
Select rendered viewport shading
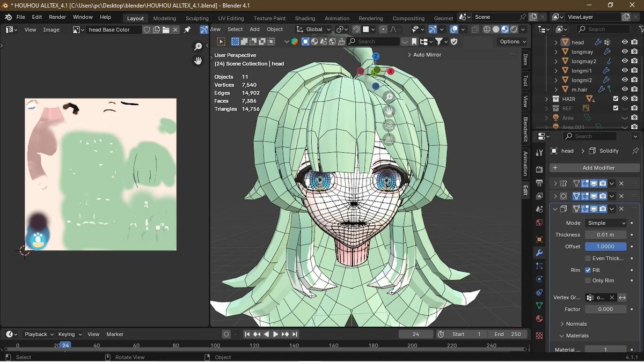514,29
